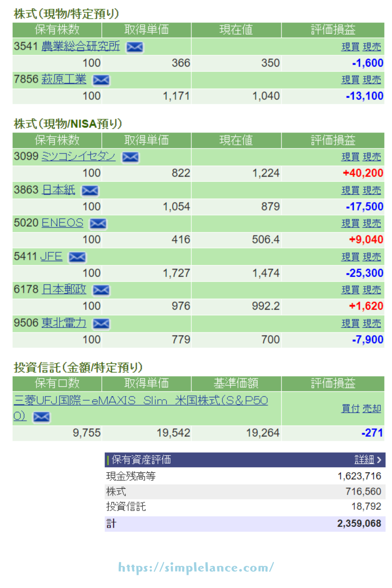Click 現買 for 3541 農業総合研究所
Image resolution: width=392 pixels, height=588 pixels.
350,47
